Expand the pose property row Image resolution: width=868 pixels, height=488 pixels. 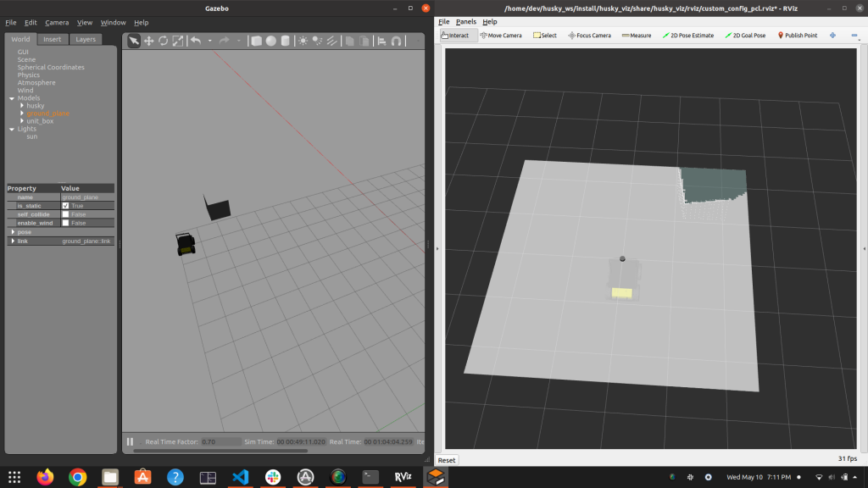12,232
